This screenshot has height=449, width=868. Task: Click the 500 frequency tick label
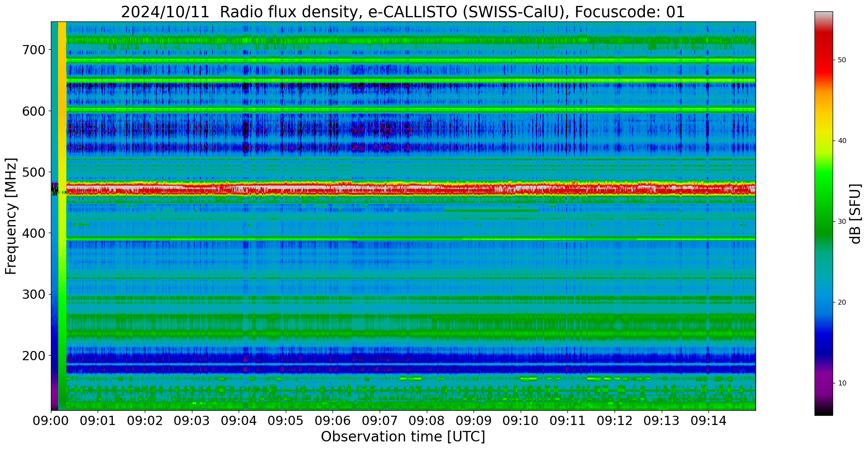(33, 172)
